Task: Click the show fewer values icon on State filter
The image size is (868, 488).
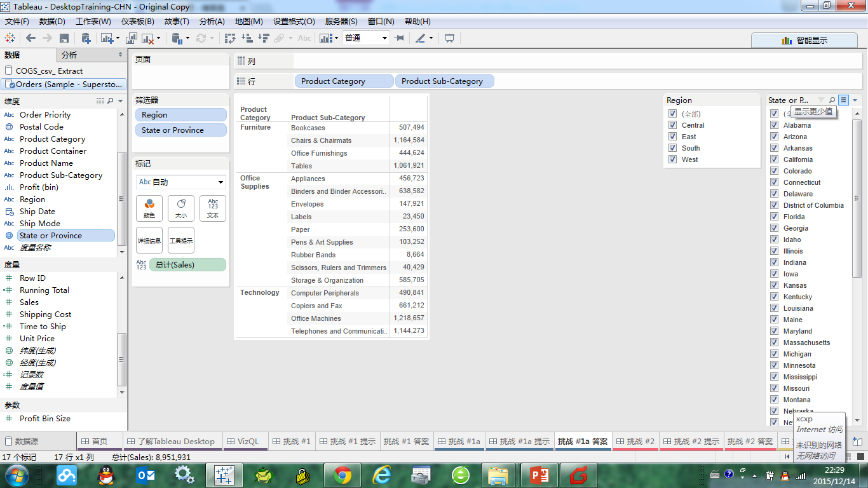Action: 843,100
